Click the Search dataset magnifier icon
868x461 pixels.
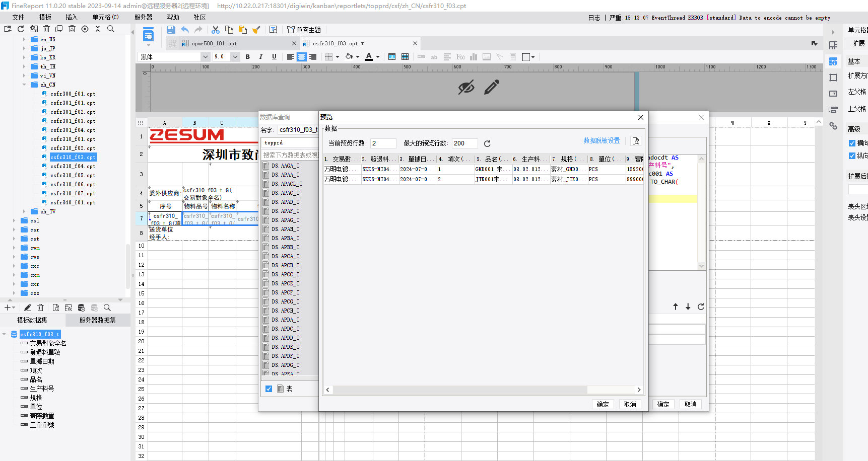pos(107,308)
